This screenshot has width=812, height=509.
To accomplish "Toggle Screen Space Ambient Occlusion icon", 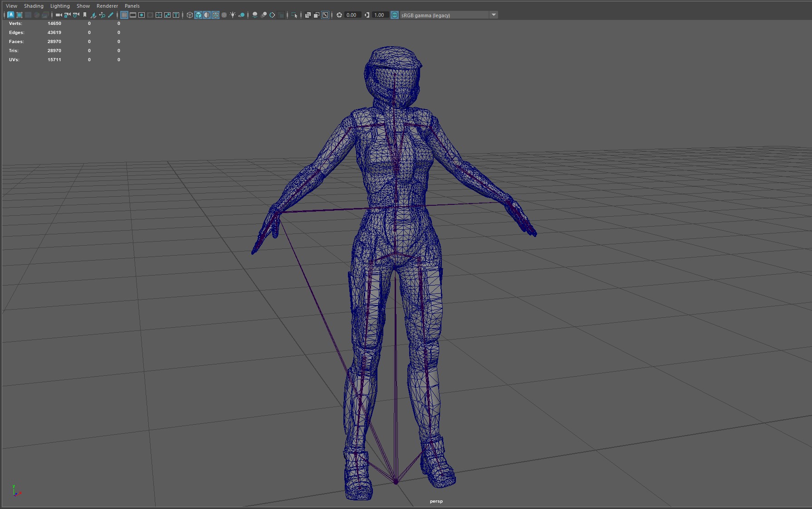I will tap(255, 15).
